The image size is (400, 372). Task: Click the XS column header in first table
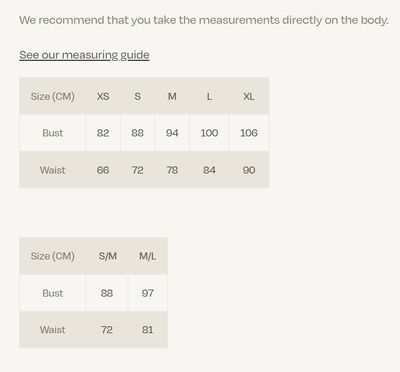(103, 96)
